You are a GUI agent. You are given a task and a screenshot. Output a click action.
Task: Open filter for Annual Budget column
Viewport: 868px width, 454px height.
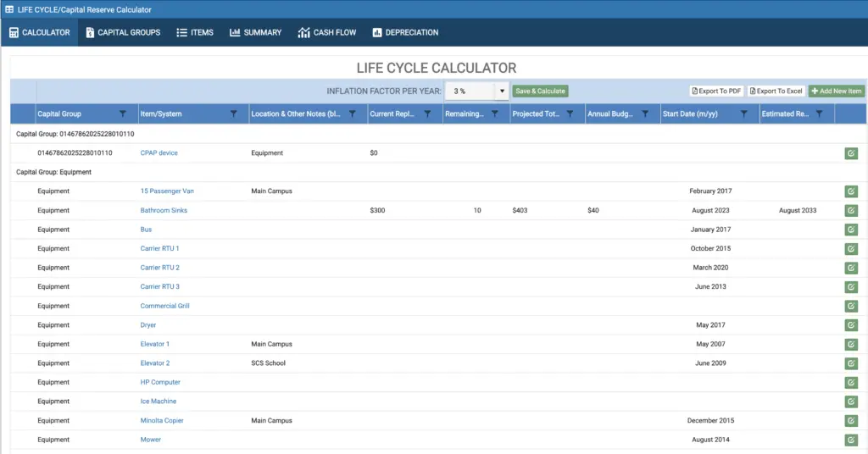coord(645,113)
